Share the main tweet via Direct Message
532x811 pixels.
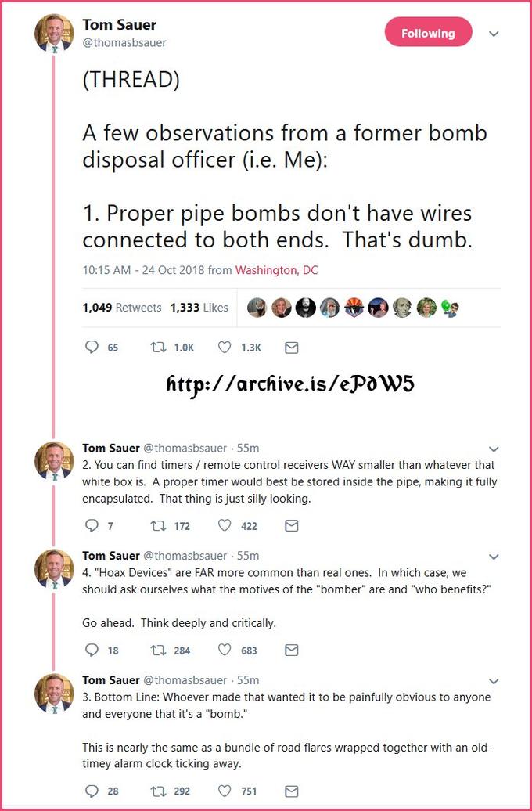291,347
